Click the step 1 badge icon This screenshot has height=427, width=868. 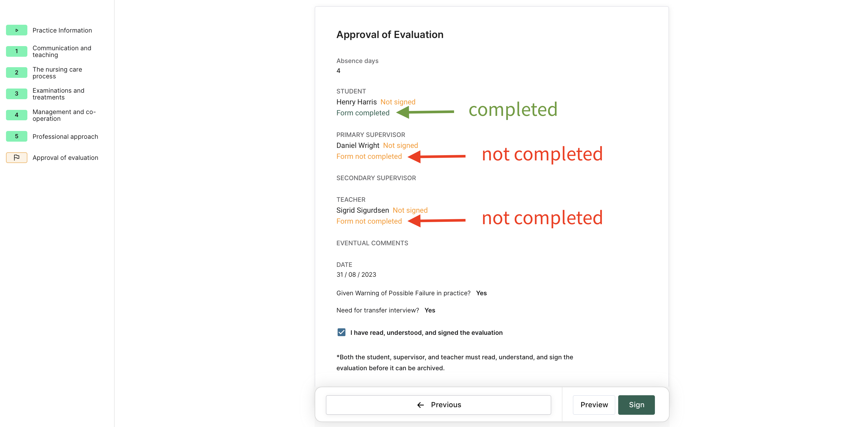pos(16,51)
